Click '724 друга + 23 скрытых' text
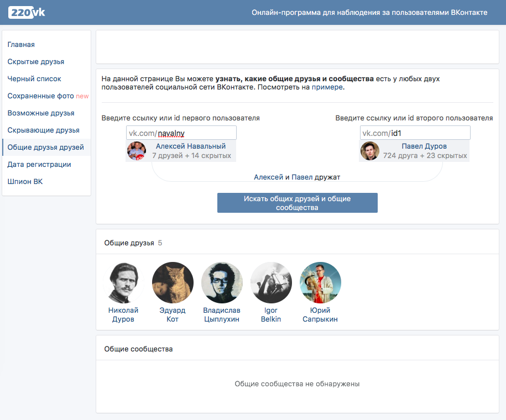Viewport: 506px width, 420px height. click(x=425, y=155)
